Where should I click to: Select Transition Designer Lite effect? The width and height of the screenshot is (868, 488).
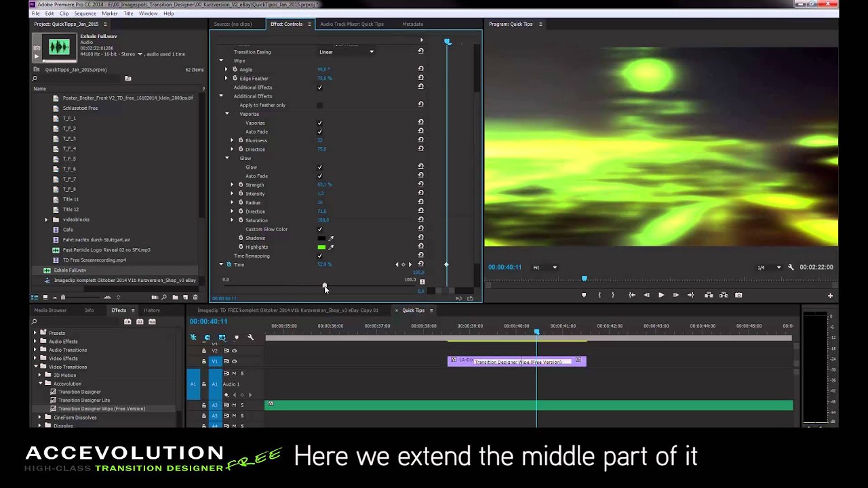(x=84, y=400)
